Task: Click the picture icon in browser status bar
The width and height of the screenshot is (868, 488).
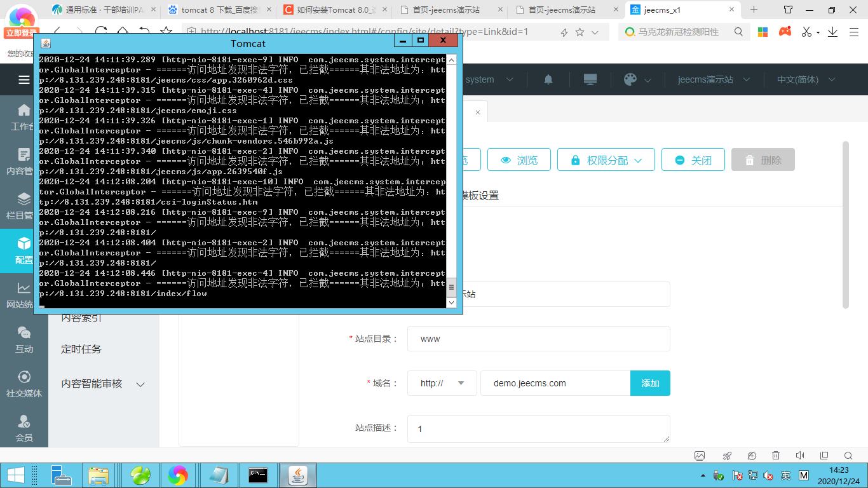Action: 700,456
